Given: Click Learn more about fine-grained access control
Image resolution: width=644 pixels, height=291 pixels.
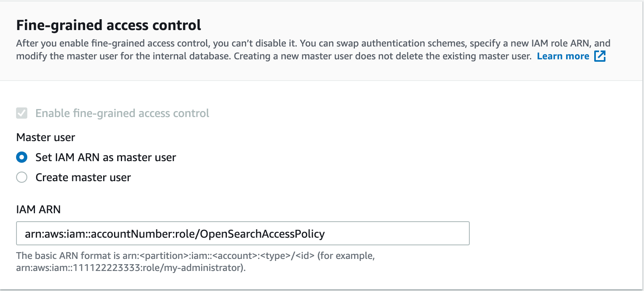Looking at the screenshot, I should tap(563, 56).
